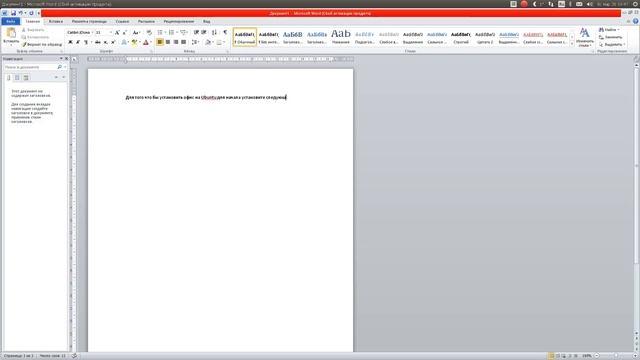This screenshot has width=640, height=360.
Task: Click the Word Help question mark icon
Action: pos(636,21)
